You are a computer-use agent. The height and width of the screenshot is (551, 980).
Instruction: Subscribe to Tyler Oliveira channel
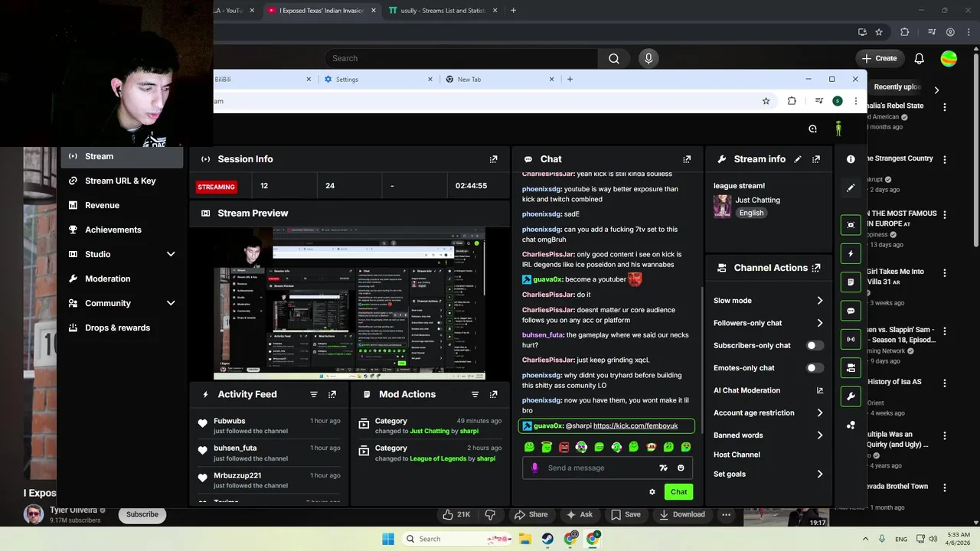[142, 514]
